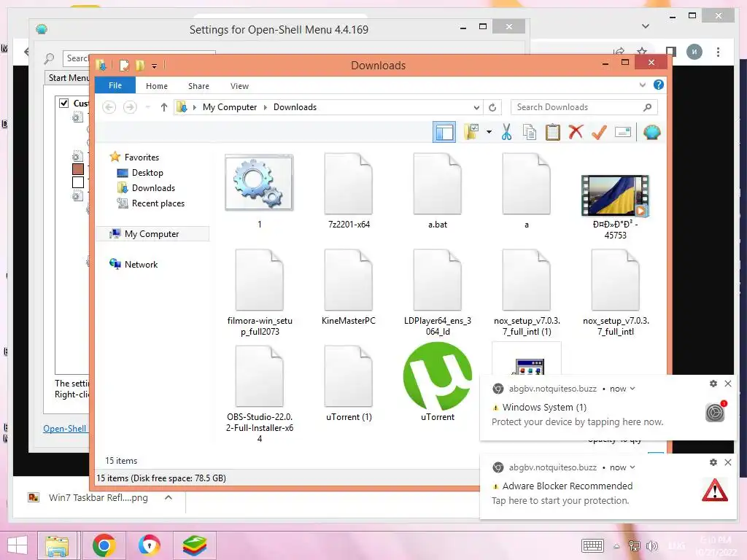Viewport: 747px width, 560px height.
Task: Select the KineMasterPC file
Action: (349, 287)
